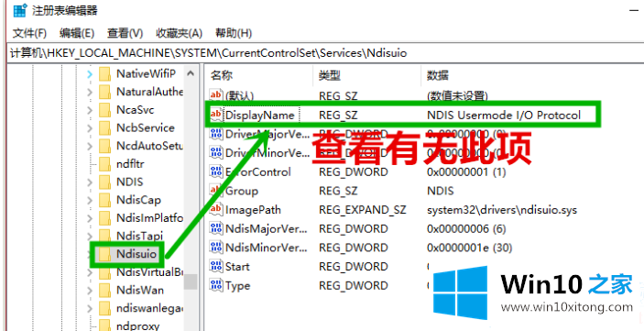Expand the NdisCap tree node

[x=90, y=200]
